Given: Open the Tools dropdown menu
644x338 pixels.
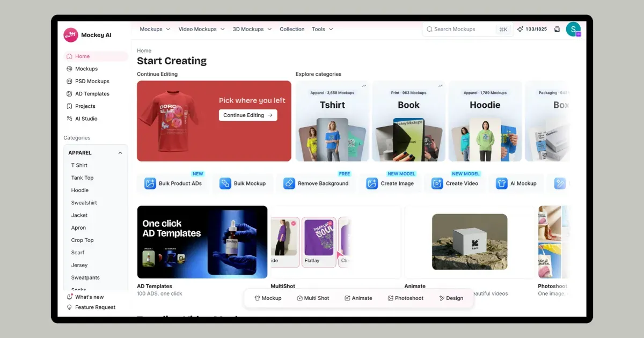Looking at the screenshot, I should [x=323, y=29].
